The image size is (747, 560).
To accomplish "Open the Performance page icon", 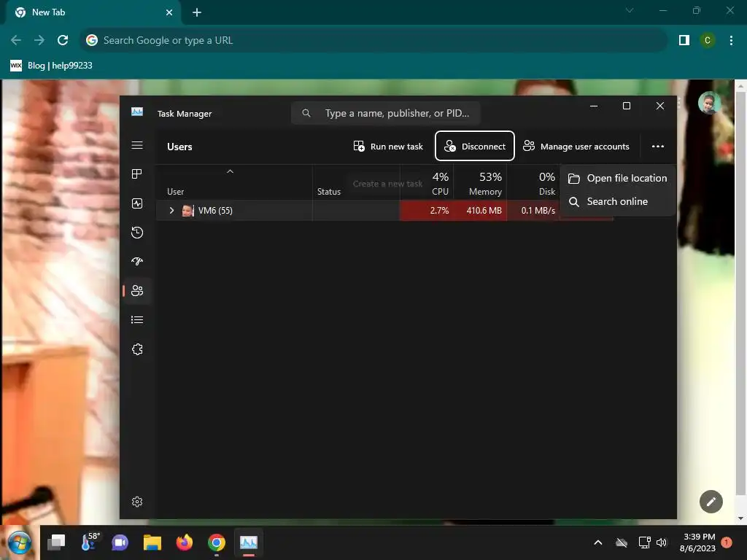I will (137, 203).
